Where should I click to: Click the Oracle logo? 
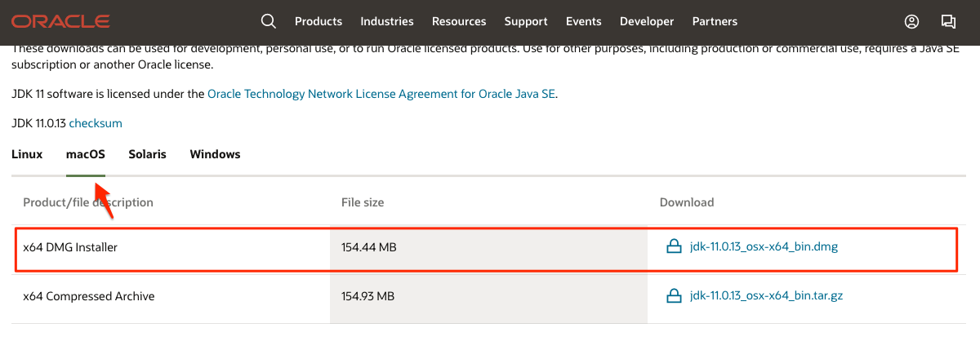[60, 21]
